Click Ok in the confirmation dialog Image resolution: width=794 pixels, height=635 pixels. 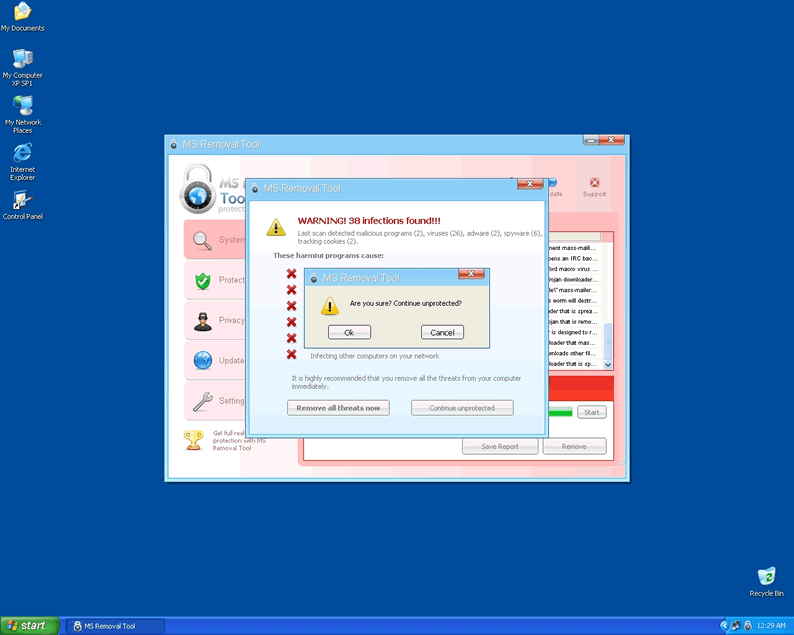point(349,332)
